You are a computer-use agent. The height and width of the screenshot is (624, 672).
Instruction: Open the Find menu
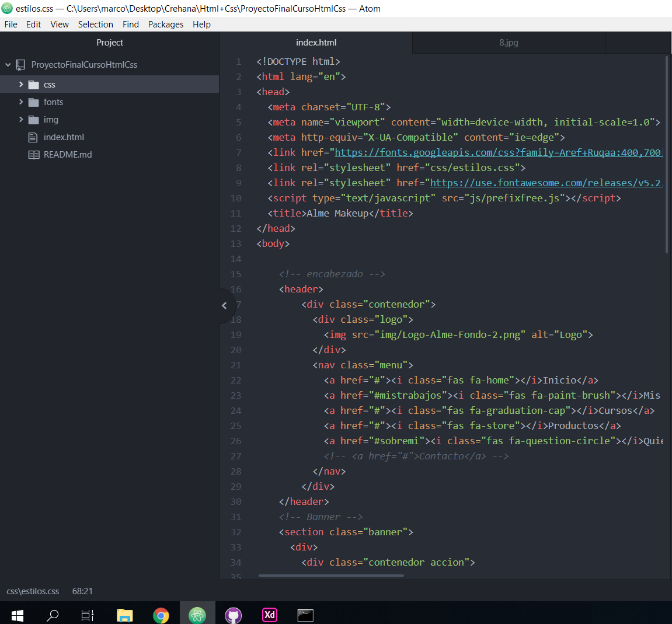pyautogui.click(x=131, y=25)
